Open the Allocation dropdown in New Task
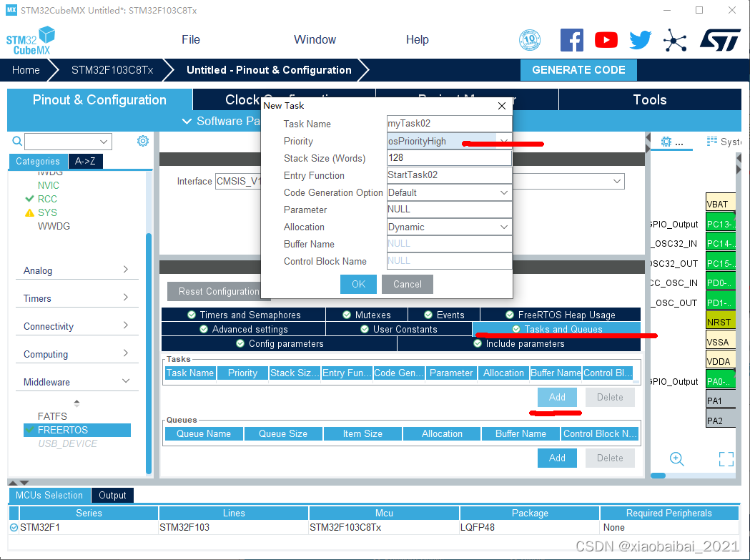Viewport: 750px width, 560px height. (503, 227)
